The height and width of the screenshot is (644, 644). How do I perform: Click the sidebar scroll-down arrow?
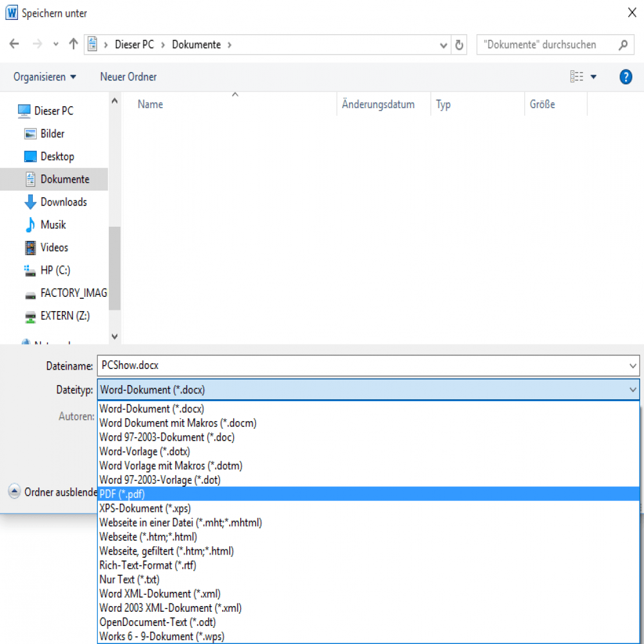pyautogui.click(x=115, y=336)
